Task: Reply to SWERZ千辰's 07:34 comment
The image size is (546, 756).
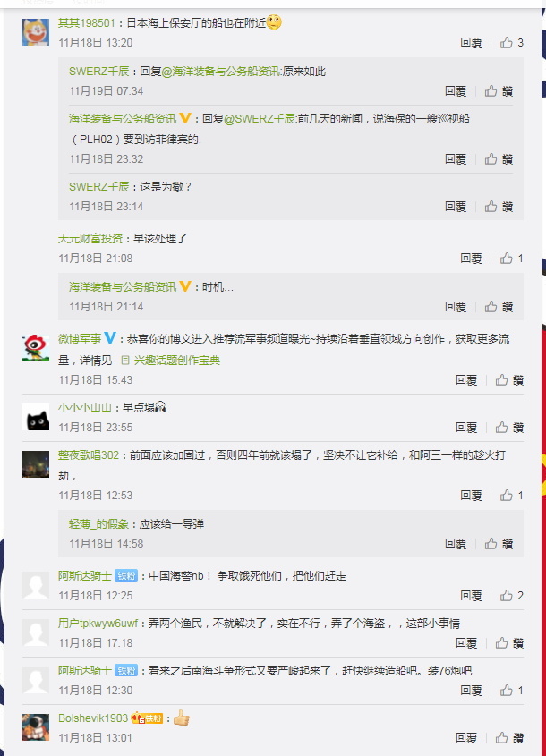Action: pyautogui.click(x=456, y=91)
